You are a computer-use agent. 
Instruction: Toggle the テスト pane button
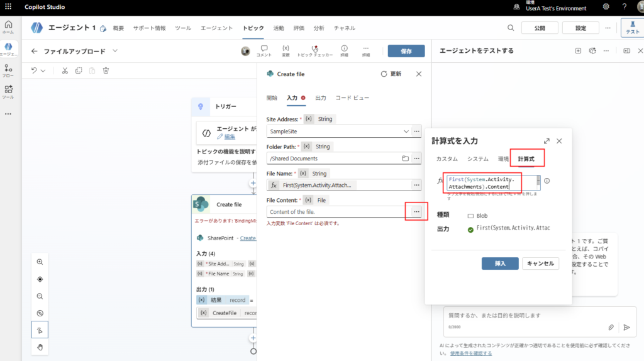click(632, 28)
